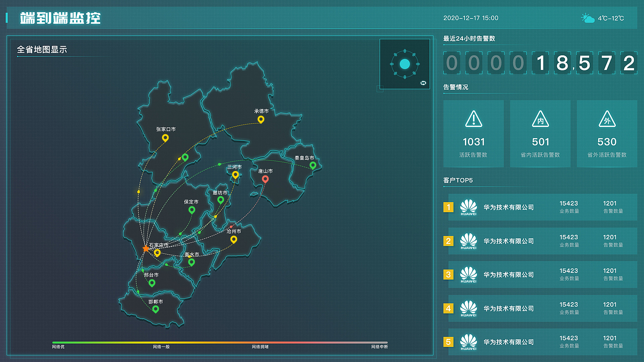Click the 端到端监控 dashboard title
The image size is (644, 362).
(x=60, y=18)
